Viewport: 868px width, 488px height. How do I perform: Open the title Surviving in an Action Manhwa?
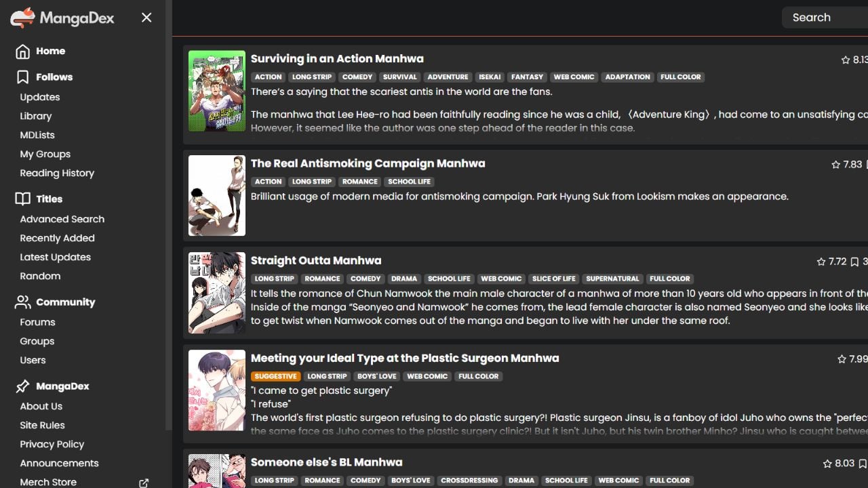coord(337,59)
